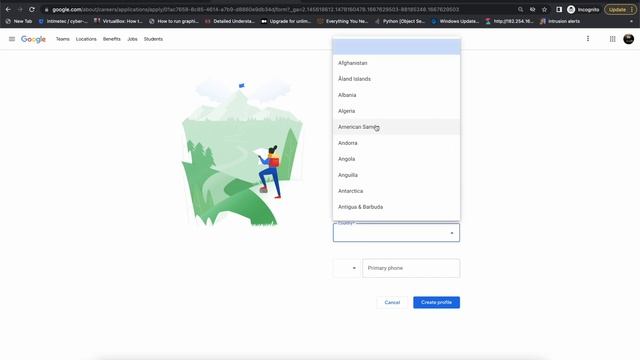
Task: Go back with the browser back arrow
Action: click(x=8, y=9)
